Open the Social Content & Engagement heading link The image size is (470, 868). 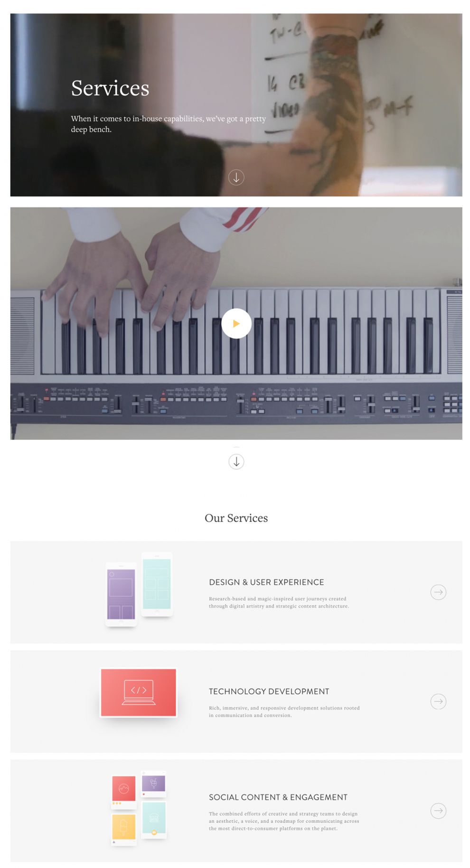[x=278, y=797]
